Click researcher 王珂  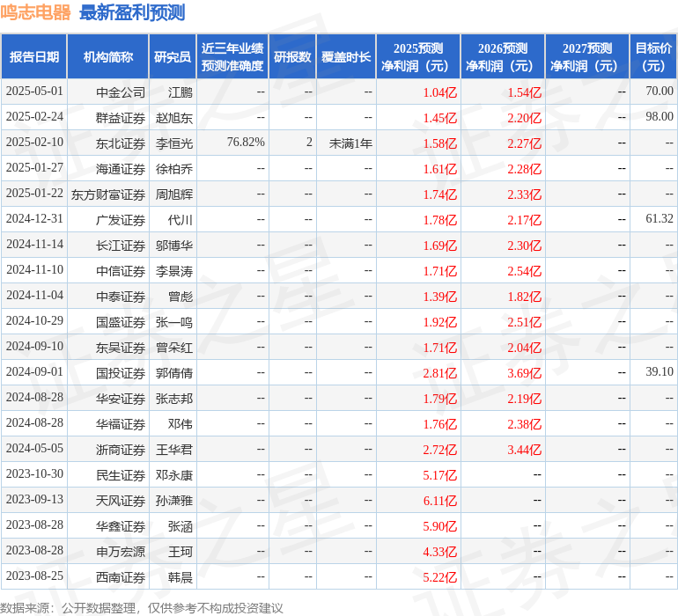pos(181,551)
